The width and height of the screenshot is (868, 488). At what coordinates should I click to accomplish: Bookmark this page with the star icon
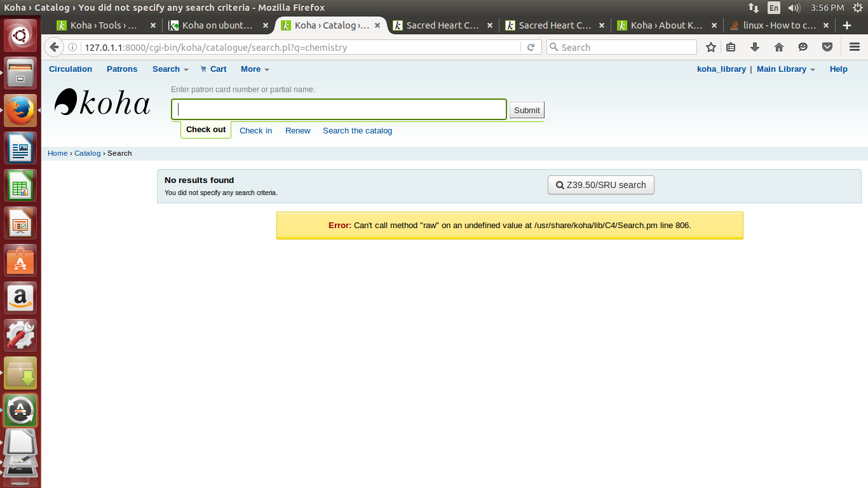click(x=711, y=47)
